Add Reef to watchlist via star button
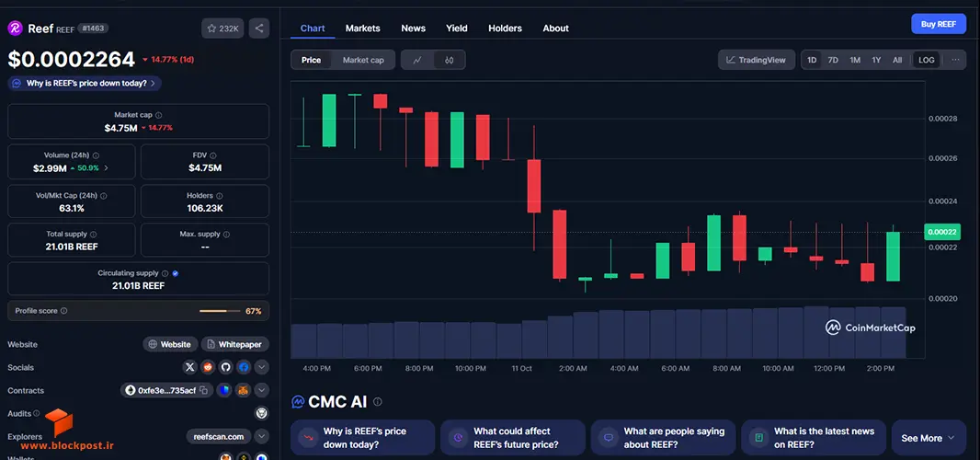Viewport: 980px width, 460px height. [222, 29]
